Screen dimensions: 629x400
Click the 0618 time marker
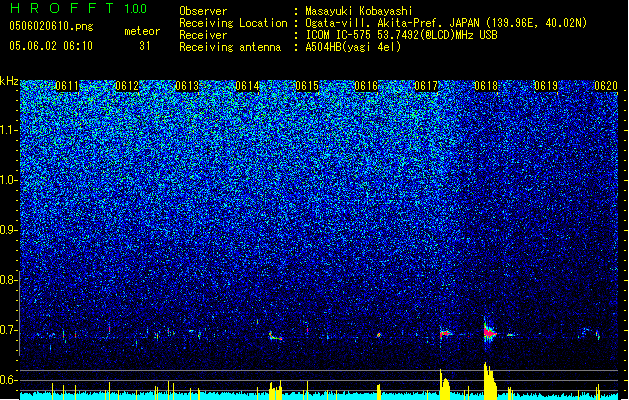[486, 86]
